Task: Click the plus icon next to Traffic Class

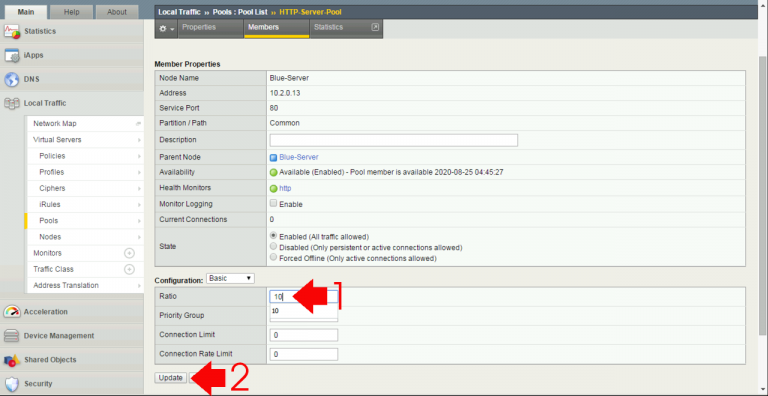Action: (x=129, y=270)
